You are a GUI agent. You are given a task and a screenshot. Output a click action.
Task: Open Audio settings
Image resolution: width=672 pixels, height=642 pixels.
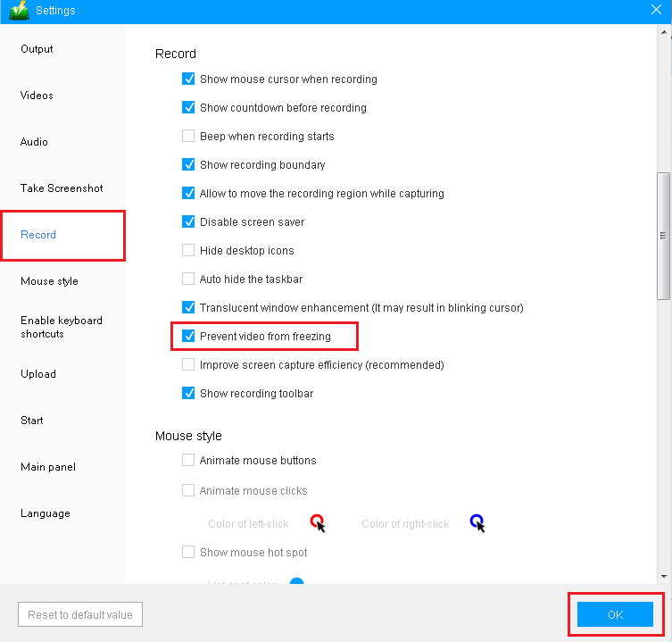pos(34,141)
